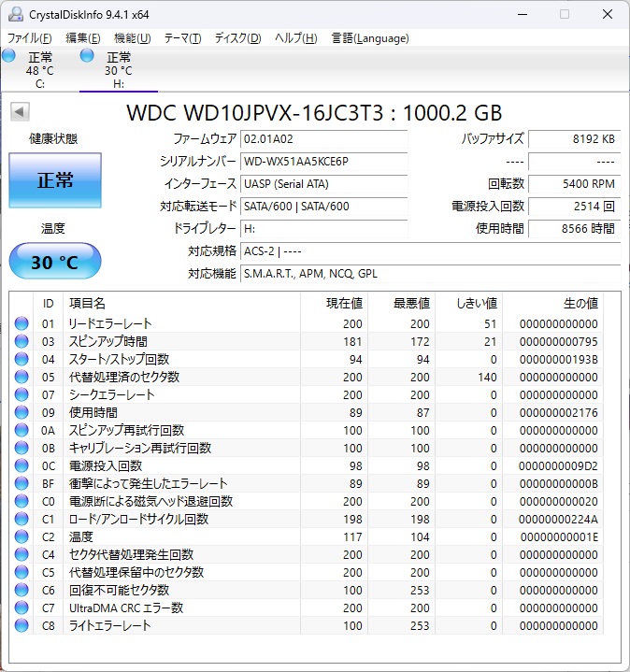Click the CrystalDiskInfo app icon in title bar

[16, 15]
